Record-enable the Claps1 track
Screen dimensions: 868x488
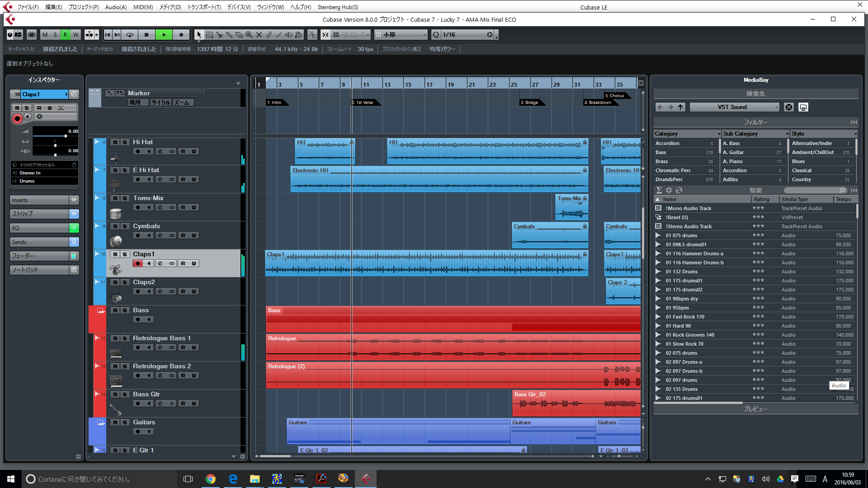[138, 263]
